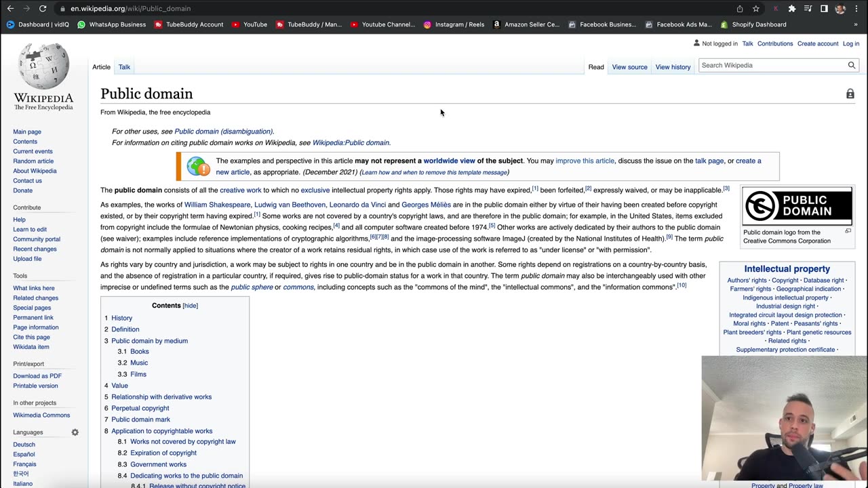Bookmark this page with the star icon
This screenshot has height=488, width=868.
(755, 9)
